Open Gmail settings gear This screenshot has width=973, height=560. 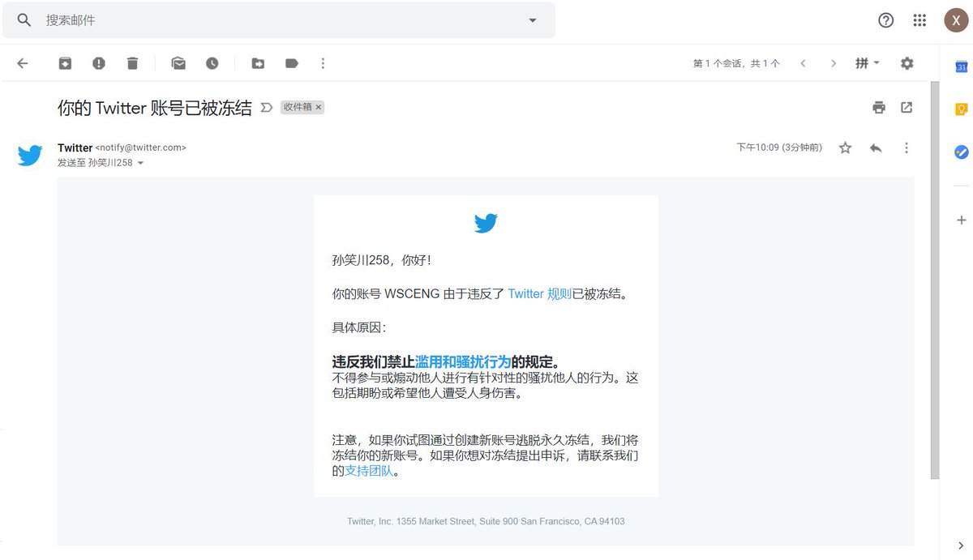point(907,63)
